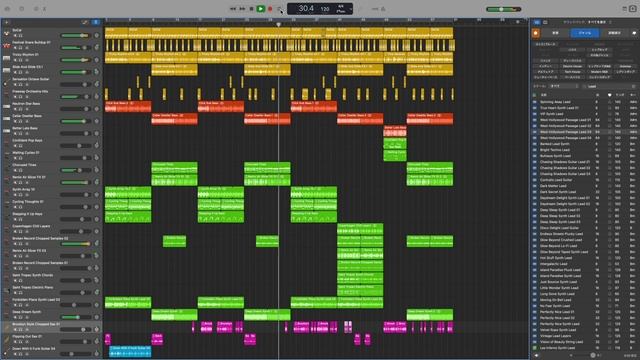Image resolution: width=640 pixels, height=360 pixels.
Task: Switch loop browser to button view
Action: click(537, 22)
